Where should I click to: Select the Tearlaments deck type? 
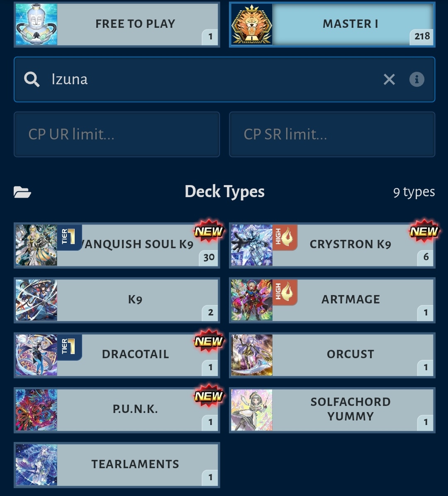coord(117,465)
